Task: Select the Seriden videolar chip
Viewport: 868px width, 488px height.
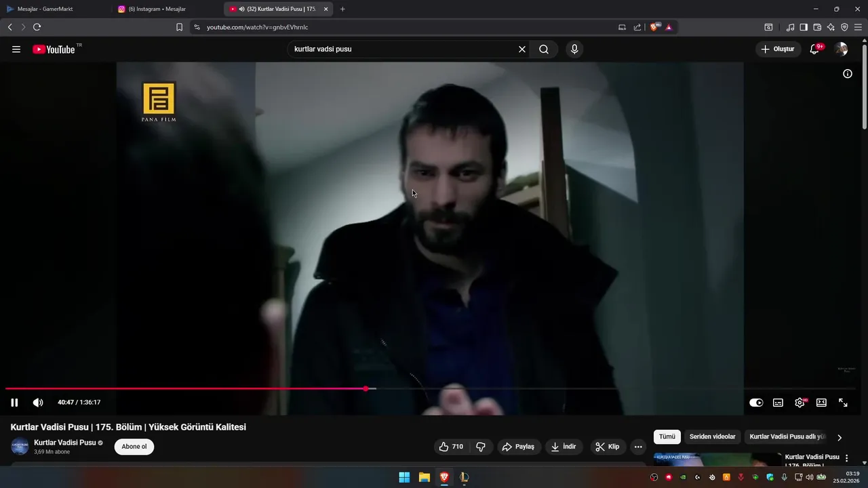Action: point(713,437)
